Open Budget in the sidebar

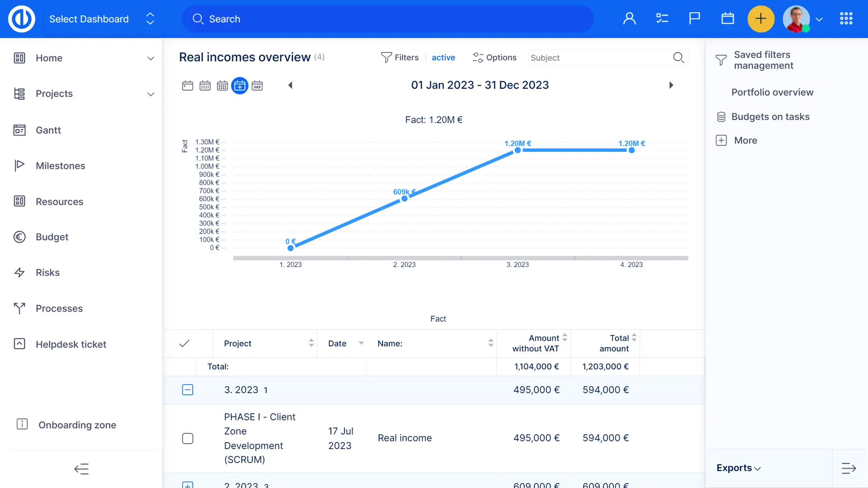click(52, 237)
